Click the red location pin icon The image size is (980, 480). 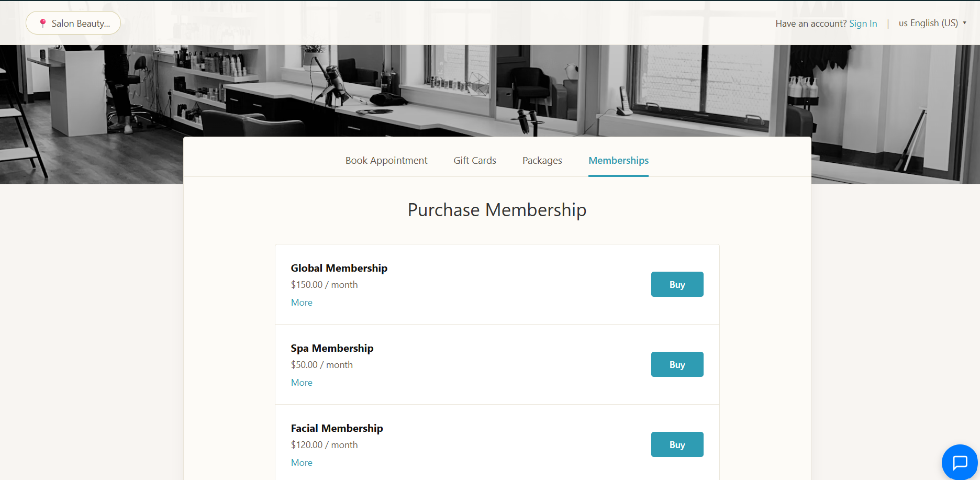[x=43, y=23]
